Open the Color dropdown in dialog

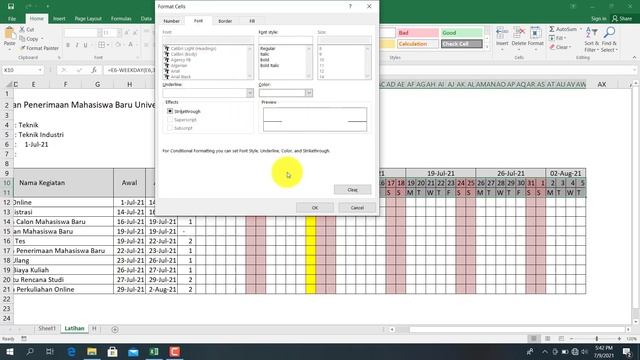tap(309, 93)
